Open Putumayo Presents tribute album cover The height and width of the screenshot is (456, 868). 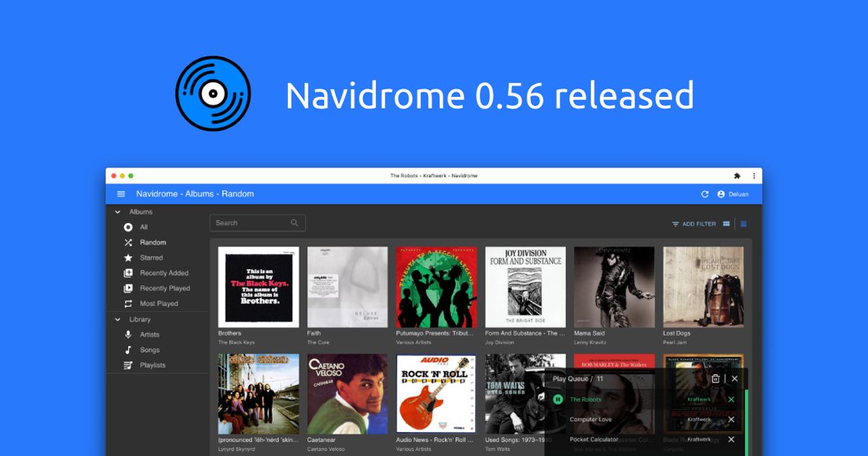point(436,287)
